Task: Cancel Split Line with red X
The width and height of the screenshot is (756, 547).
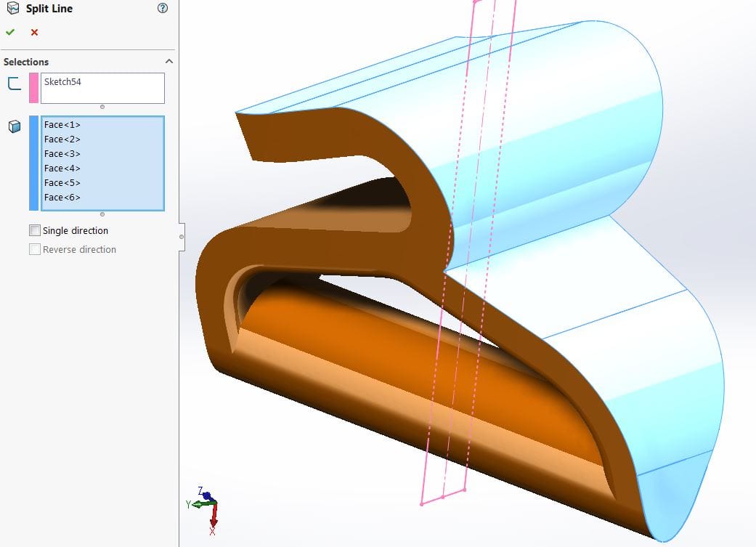Action: (x=34, y=32)
